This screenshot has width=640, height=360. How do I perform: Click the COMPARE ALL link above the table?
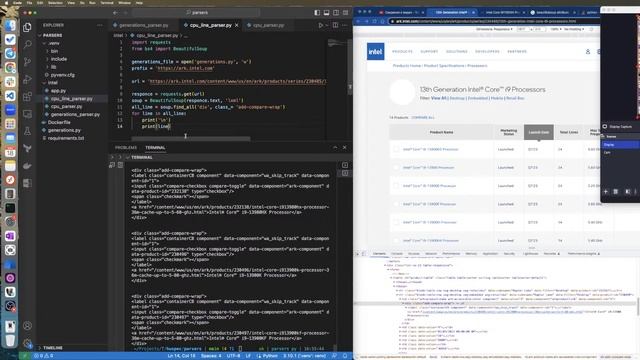(x=423, y=118)
